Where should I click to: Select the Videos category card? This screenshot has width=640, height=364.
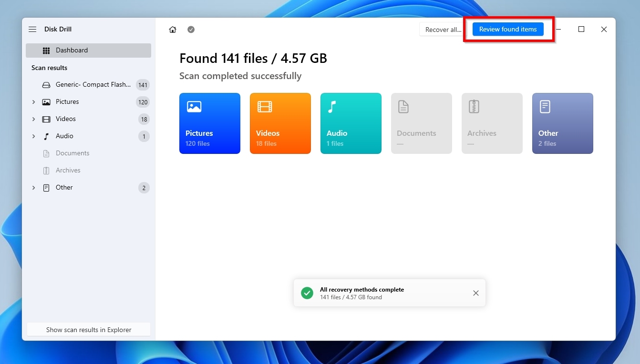(x=280, y=123)
